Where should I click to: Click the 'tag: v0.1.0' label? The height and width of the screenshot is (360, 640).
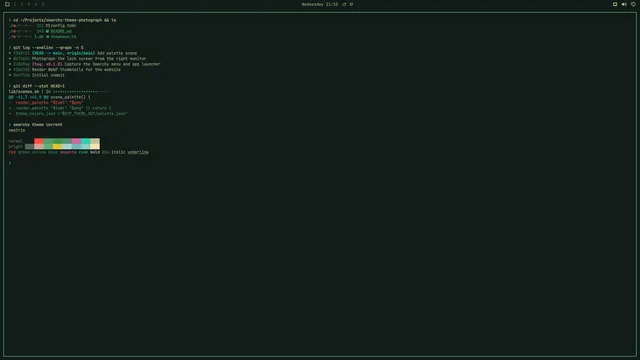click(x=47, y=64)
